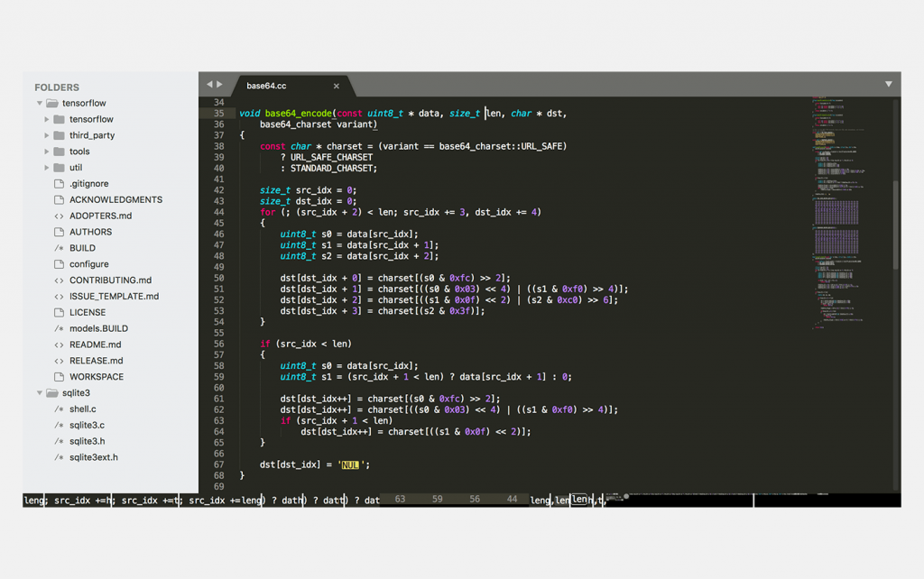Open ACKNOWLEDGMENTS file in sidebar
This screenshot has height=579, width=924.
(x=116, y=199)
